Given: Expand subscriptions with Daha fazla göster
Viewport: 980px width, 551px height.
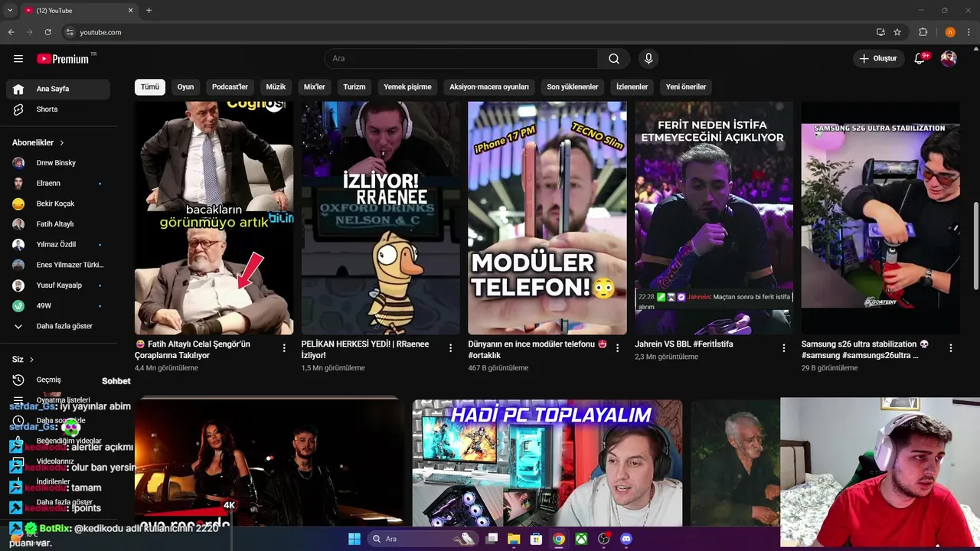Looking at the screenshot, I should pos(58,326).
